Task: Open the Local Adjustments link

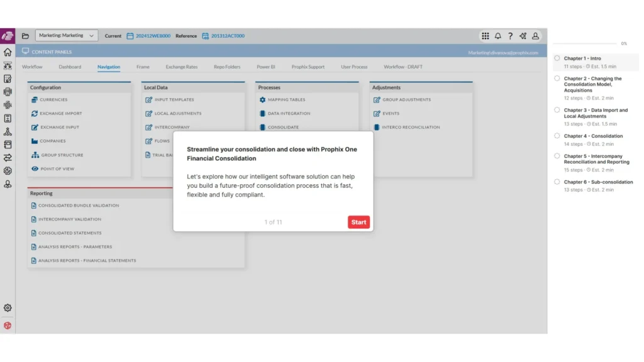Action: coord(178,113)
